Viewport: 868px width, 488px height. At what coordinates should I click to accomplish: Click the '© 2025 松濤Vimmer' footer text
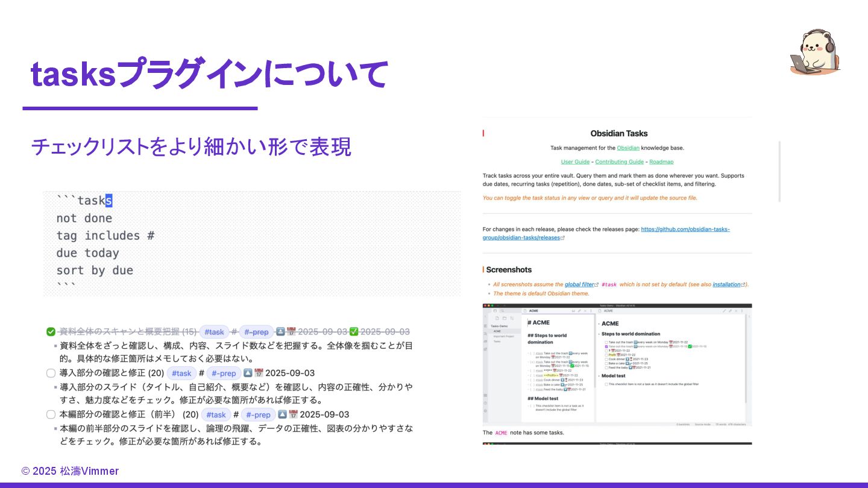70,471
